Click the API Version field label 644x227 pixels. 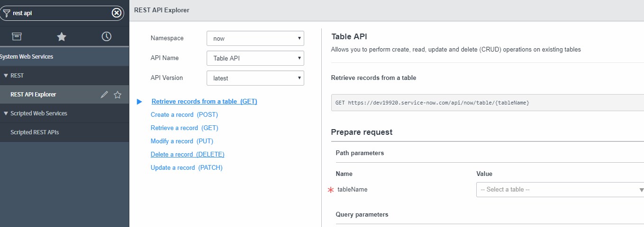[166, 78]
